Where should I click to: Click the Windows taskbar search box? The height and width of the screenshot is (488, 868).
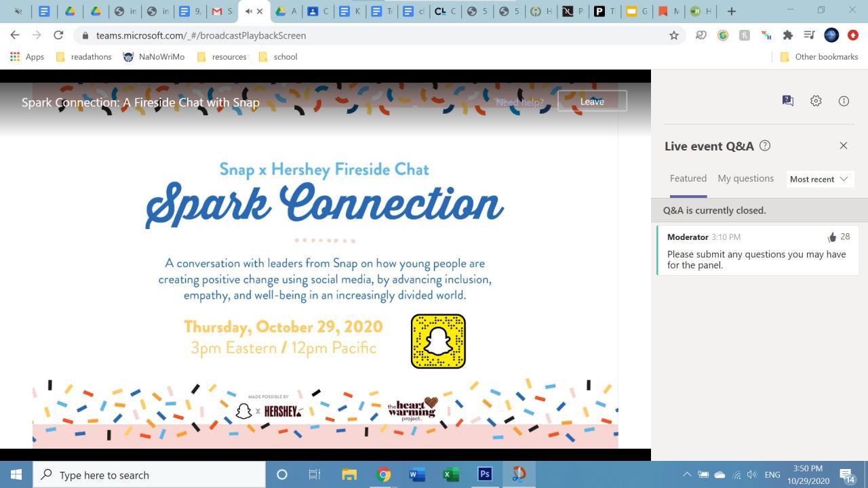(x=149, y=474)
